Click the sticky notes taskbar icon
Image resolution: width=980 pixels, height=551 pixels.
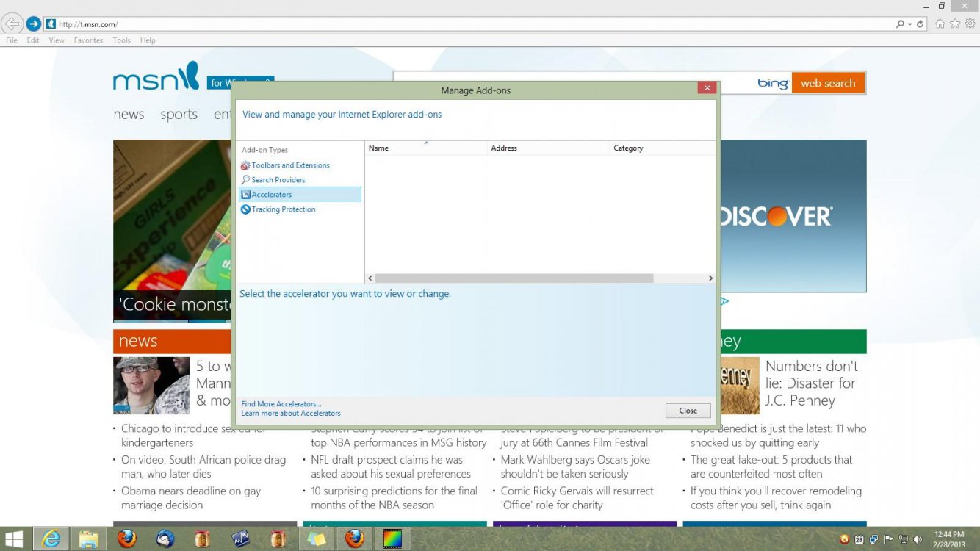(317, 539)
